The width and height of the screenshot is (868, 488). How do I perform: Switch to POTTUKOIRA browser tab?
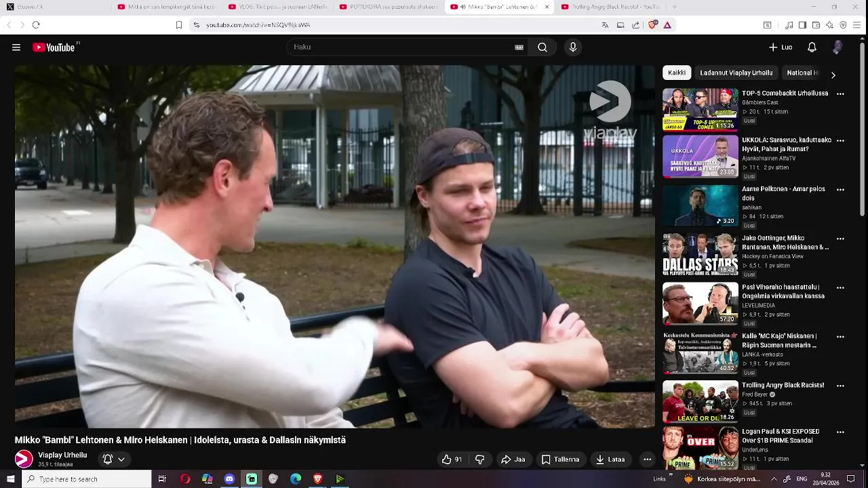tap(388, 7)
